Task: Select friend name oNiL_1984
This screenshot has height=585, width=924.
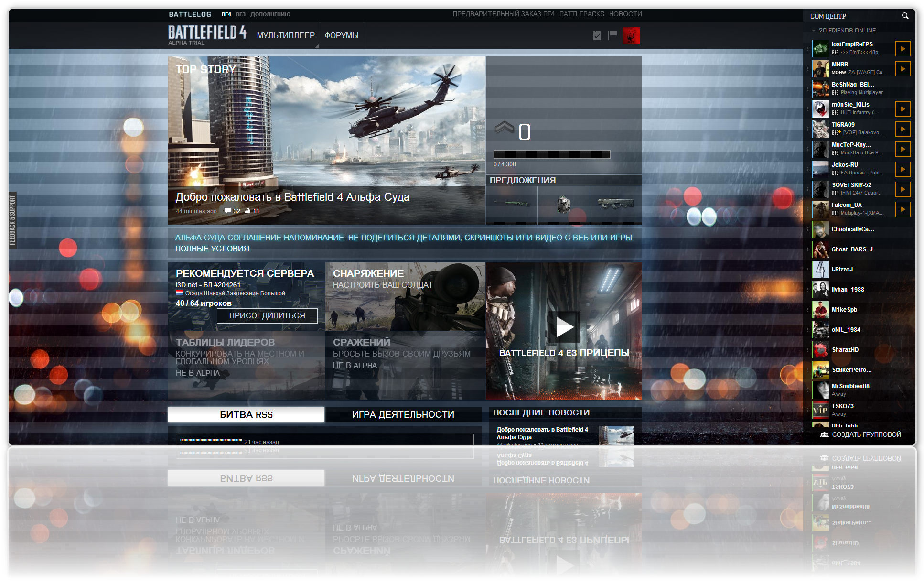Action: 846,330
